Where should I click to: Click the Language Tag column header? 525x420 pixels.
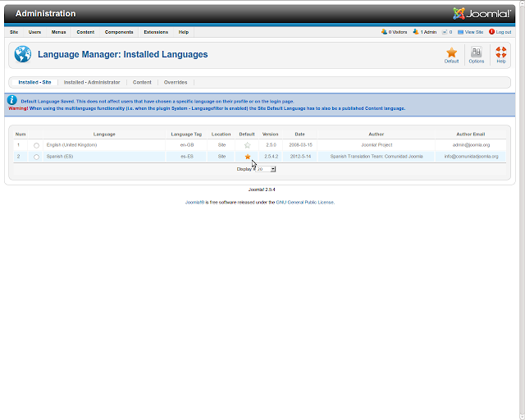click(186, 135)
